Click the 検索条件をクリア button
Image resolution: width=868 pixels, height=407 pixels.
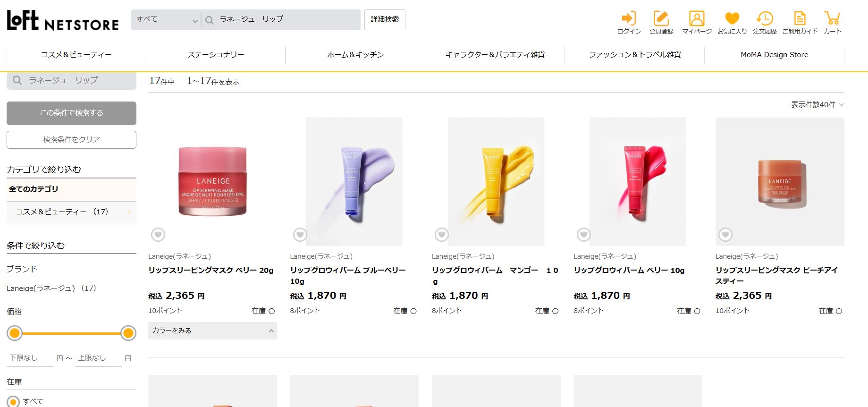[x=71, y=140]
